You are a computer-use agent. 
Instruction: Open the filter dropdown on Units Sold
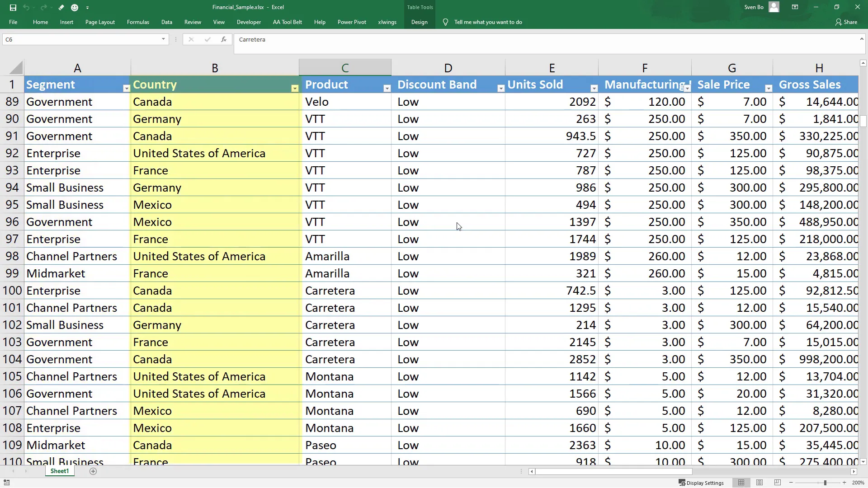(594, 89)
